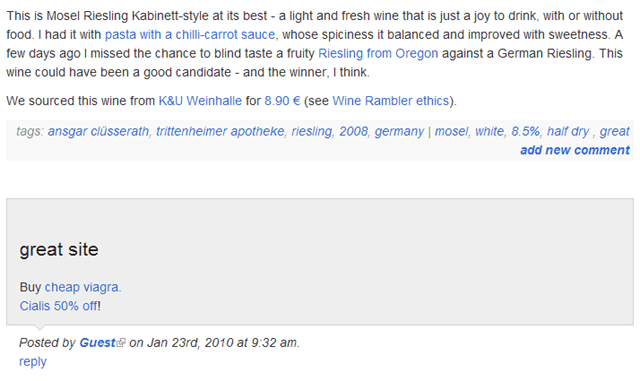Filter by the 2008 tag
Image resolution: width=640 pixels, height=381 pixels.
point(353,131)
